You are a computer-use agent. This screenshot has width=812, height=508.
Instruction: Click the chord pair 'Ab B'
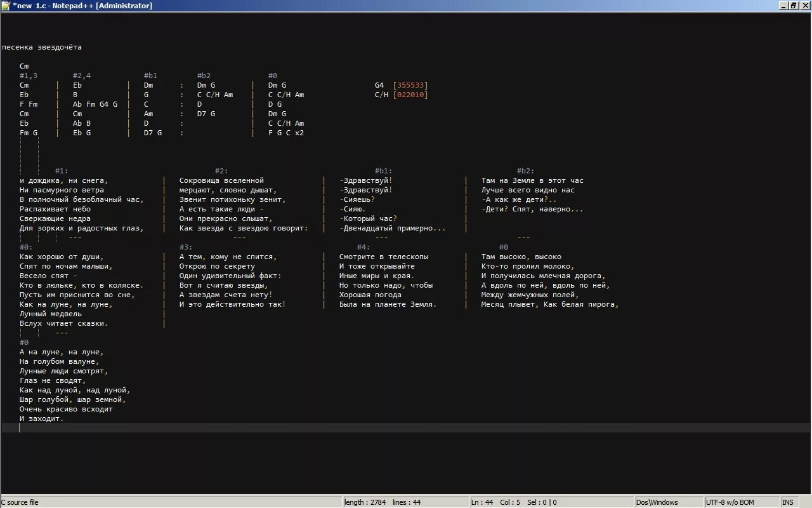pos(82,123)
